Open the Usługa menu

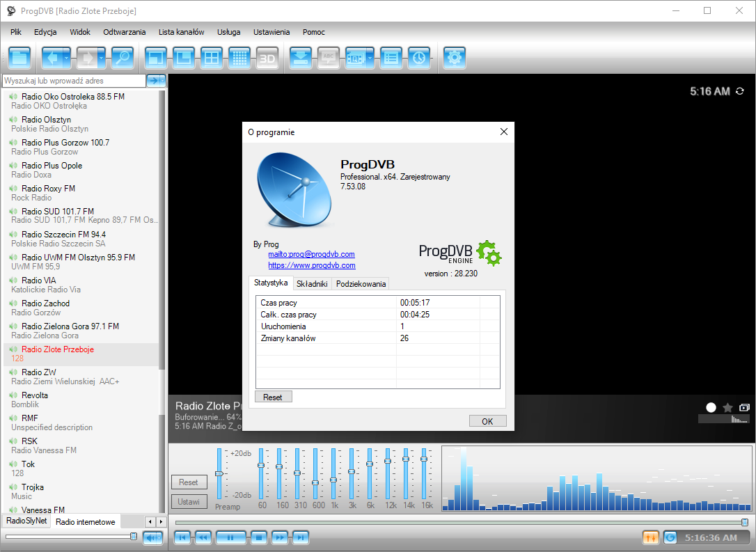click(228, 32)
